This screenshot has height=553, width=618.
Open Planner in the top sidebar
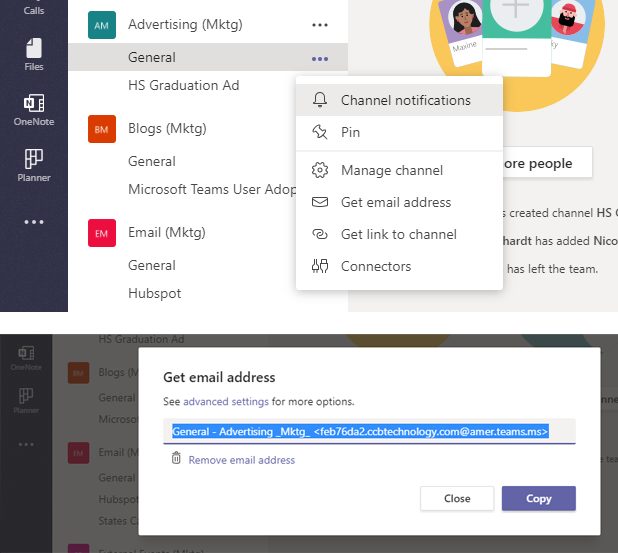click(x=34, y=166)
